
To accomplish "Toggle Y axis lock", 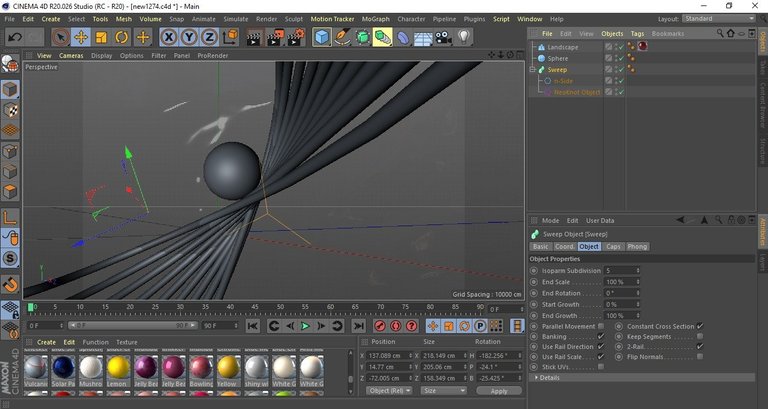I will tap(189, 37).
